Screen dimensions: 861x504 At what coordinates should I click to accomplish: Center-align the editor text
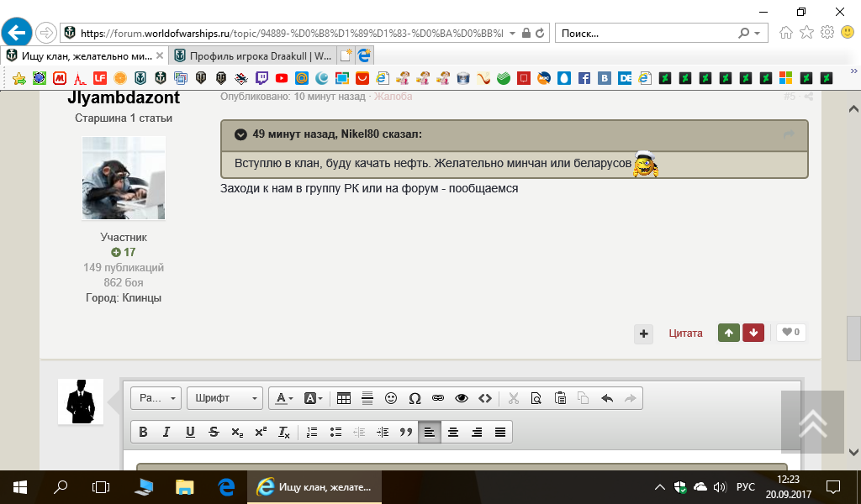[x=453, y=432]
